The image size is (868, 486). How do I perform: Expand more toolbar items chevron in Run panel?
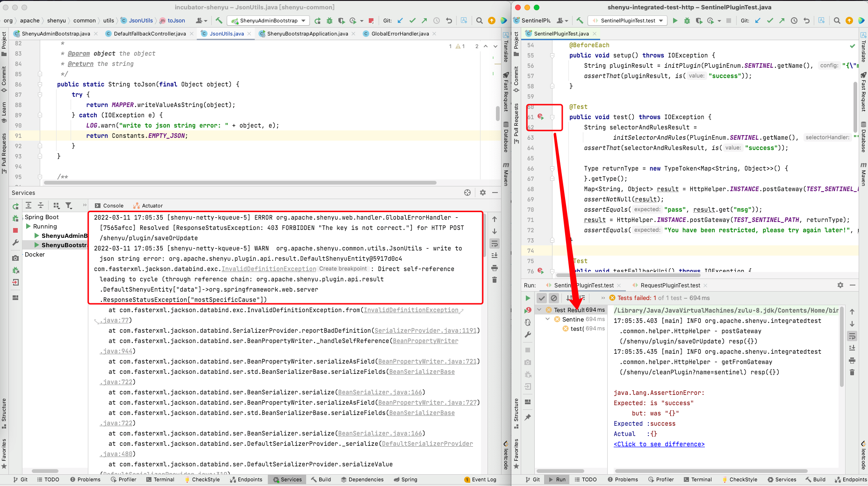[x=603, y=298]
